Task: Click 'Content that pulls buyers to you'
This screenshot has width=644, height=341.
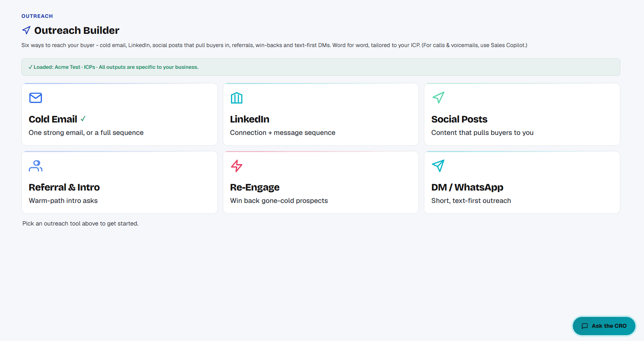Action: pos(482,133)
